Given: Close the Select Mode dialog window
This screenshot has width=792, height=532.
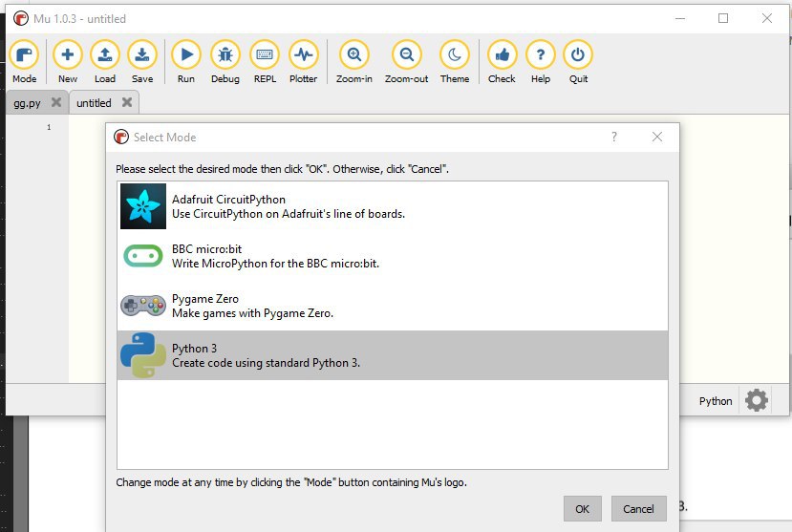Looking at the screenshot, I should tap(657, 137).
